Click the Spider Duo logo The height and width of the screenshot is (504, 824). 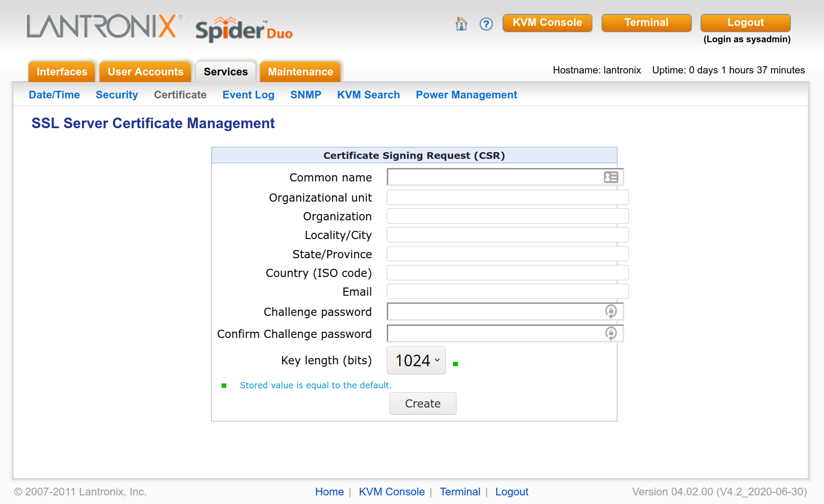(244, 30)
